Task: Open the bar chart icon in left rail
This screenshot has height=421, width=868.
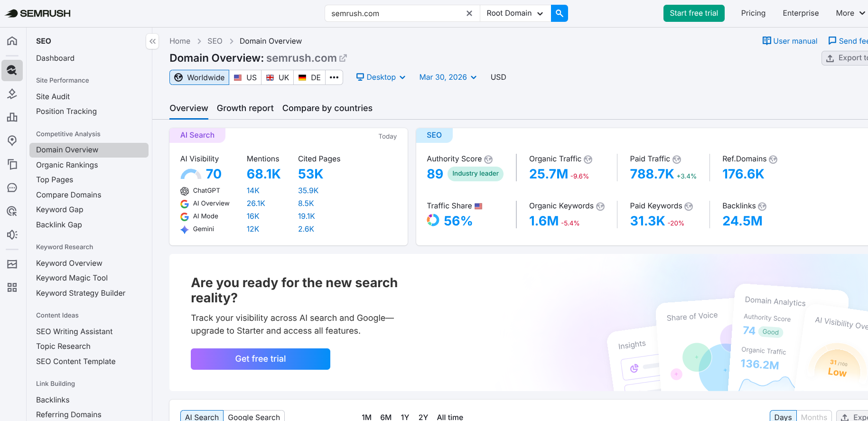Action: point(12,117)
